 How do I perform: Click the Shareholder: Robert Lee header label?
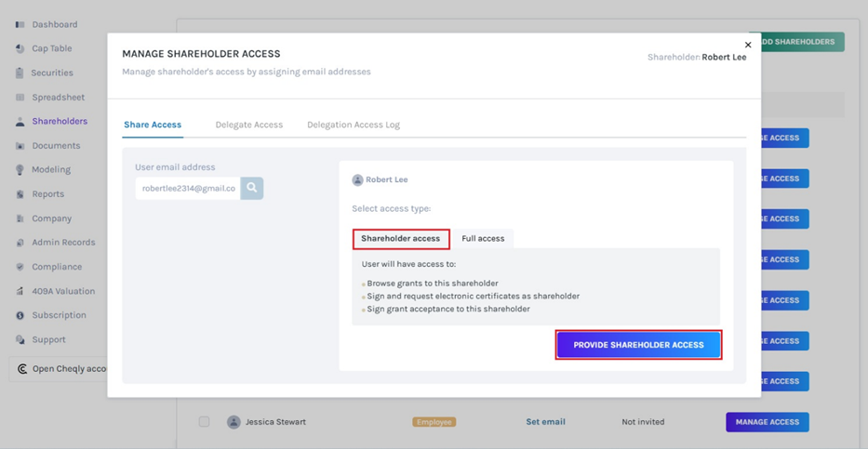[x=697, y=57]
